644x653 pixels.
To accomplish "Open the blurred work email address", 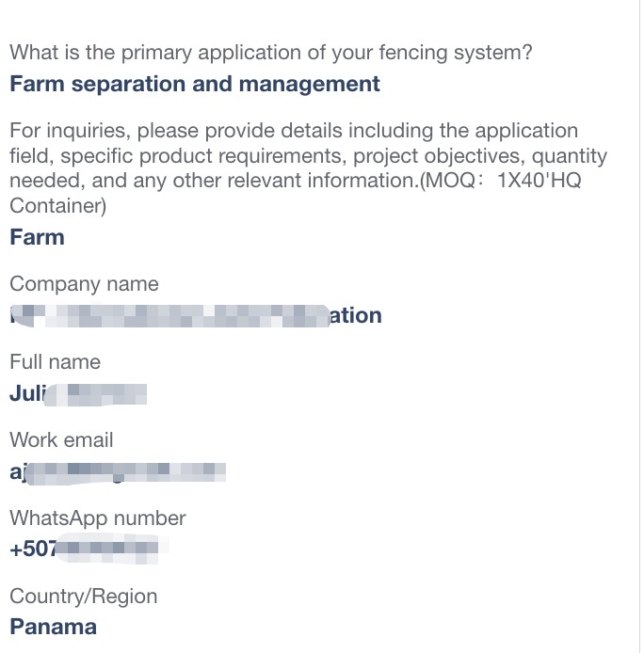I will [x=118, y=472].
